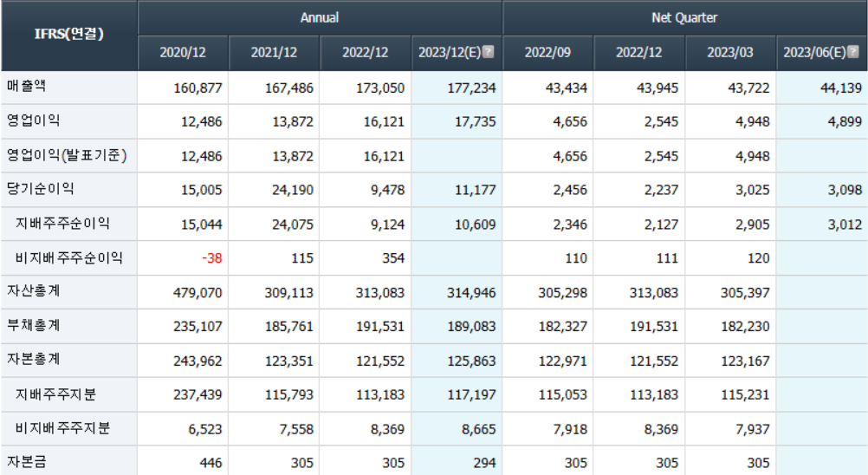Screen dimensions: 868x475
Task: Click the help icon beside 2023/12(E)
Action: [489, 52]
